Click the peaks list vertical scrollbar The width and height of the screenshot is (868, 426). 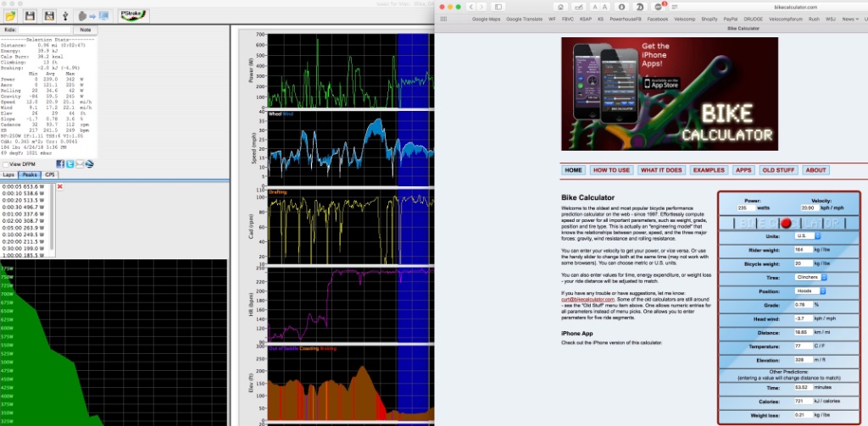tap(52, 216)
